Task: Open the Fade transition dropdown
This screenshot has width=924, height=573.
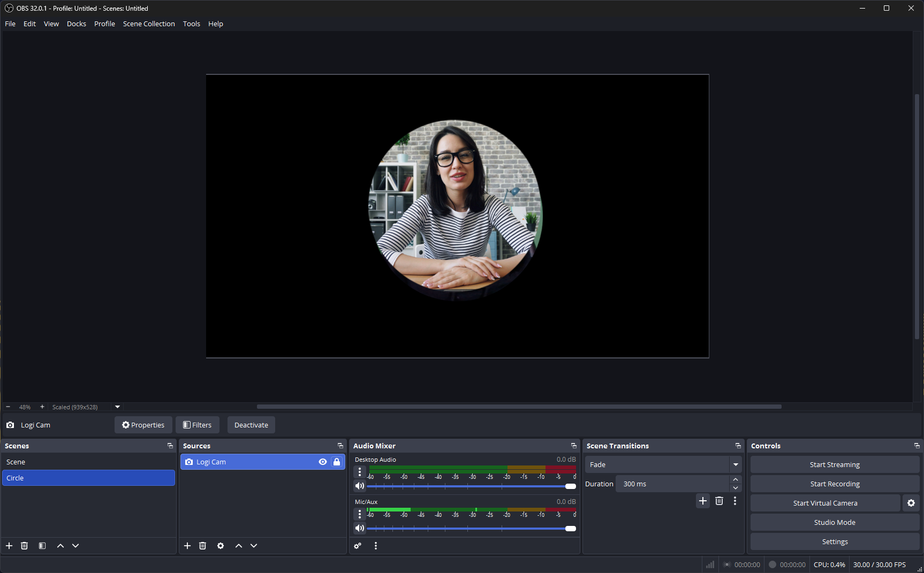Action: (736, 464)
